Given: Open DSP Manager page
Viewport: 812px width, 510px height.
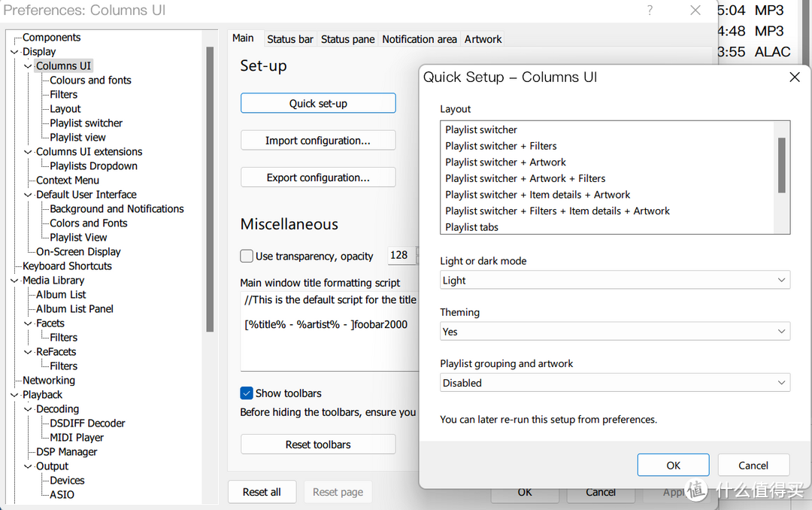Looking at the screenshot, I should pyautogui.click(x=67, y=452).
